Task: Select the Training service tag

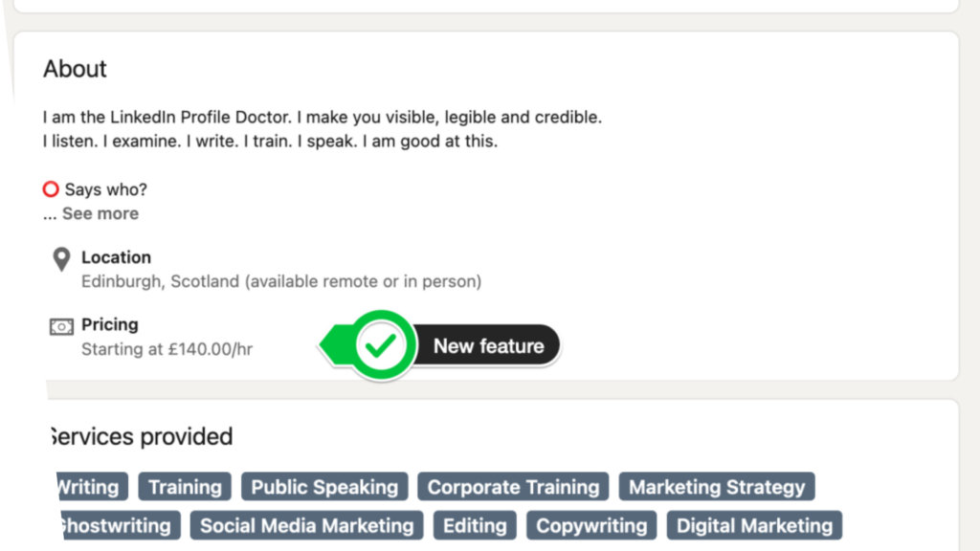Action: point(185,487)
